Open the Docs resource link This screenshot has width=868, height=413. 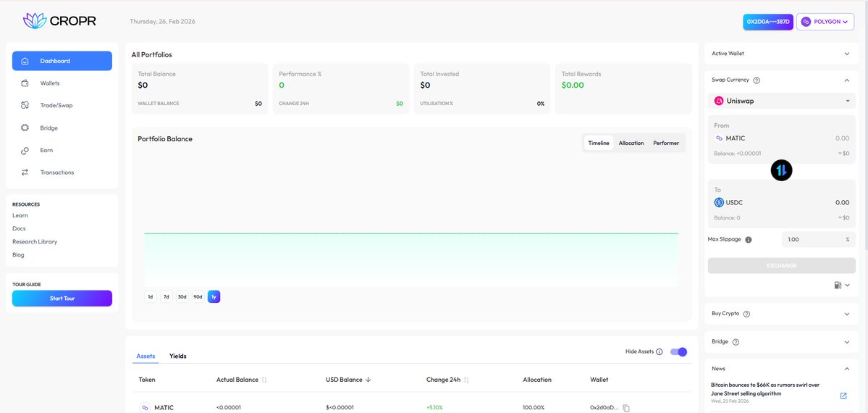[x=19, y=228]
